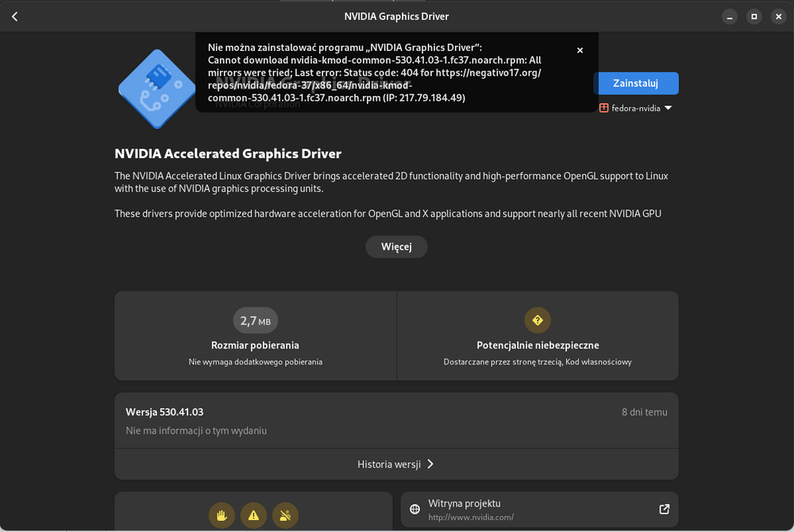Image resolution: width=794 pixels, height=532 pixels.
Task: Minimize the software window
Action: point(729,17)
